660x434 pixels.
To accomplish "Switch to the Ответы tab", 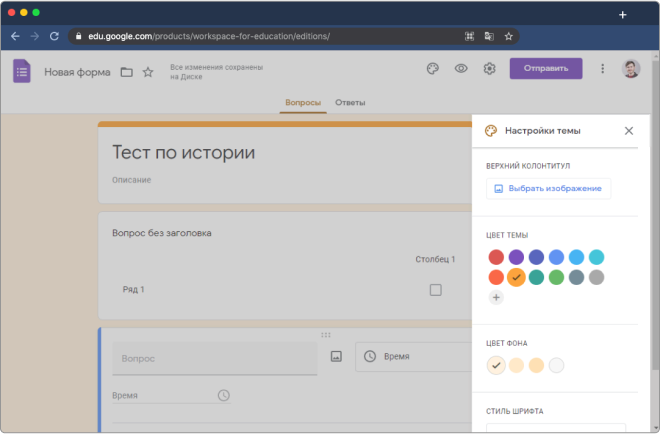I will [350, 103].
